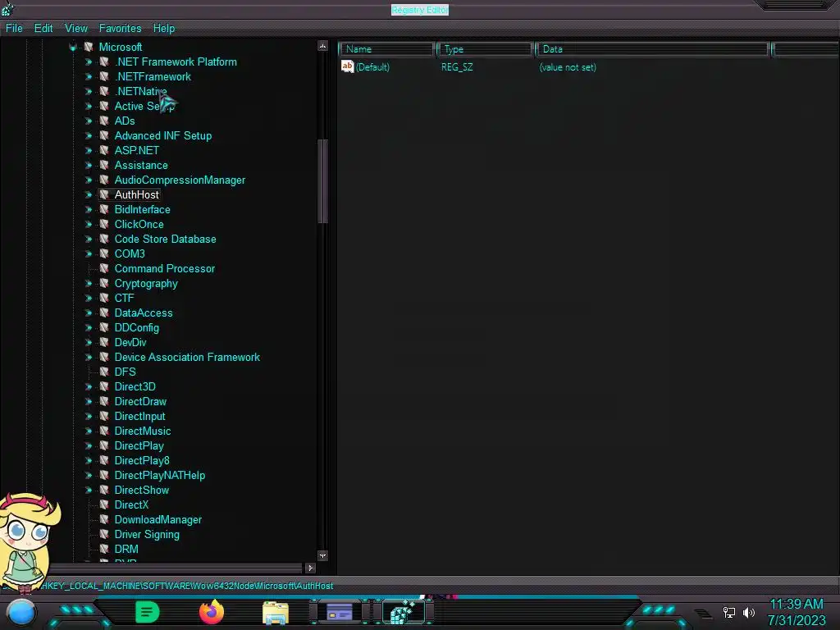The width and height of the screenshot is (840, 630).
Task: Expand the ASP.NET key arrow
Action: coord(89,151)
